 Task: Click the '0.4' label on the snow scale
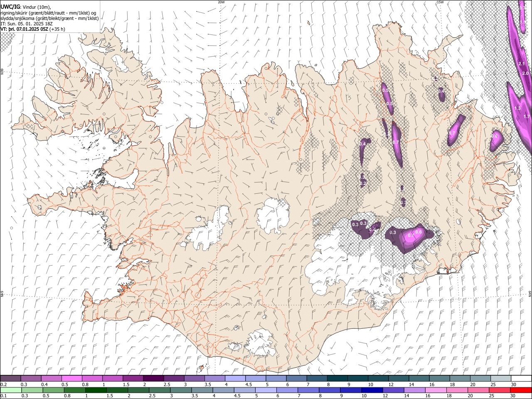point(44,384)
